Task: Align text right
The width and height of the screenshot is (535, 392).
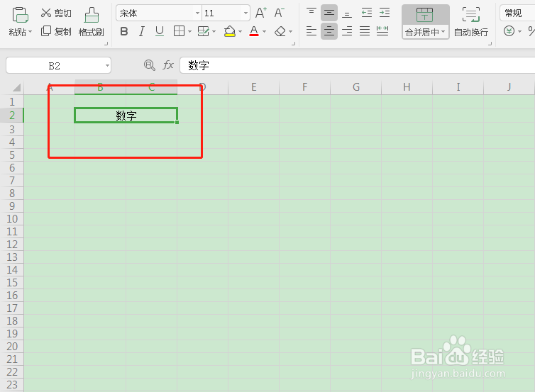Action: click(x=347, y=31)
